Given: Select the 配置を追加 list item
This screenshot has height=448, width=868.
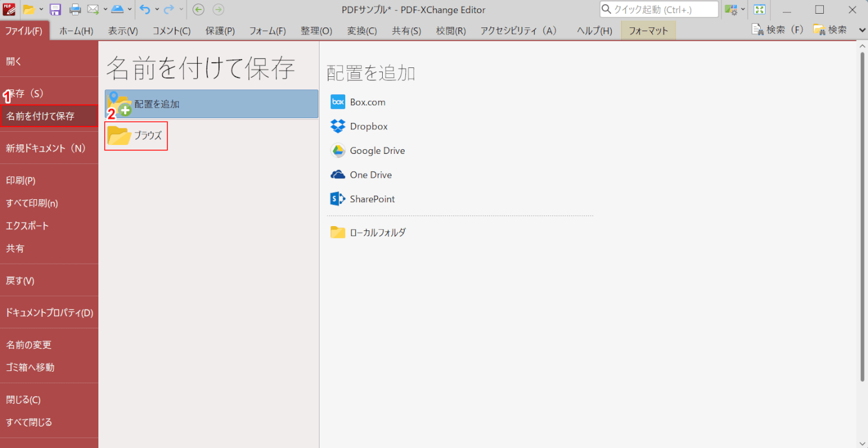Looking at the screenshot, I should (x=212, y=104).
